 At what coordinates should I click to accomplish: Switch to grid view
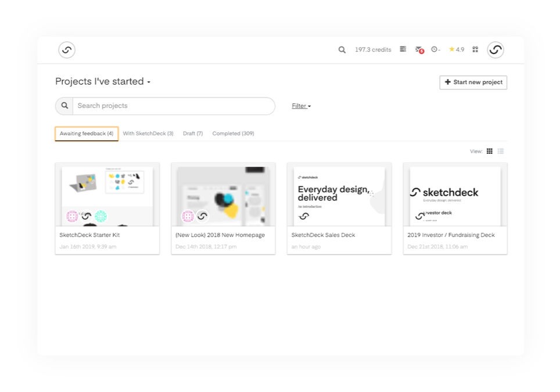point(490,152)
